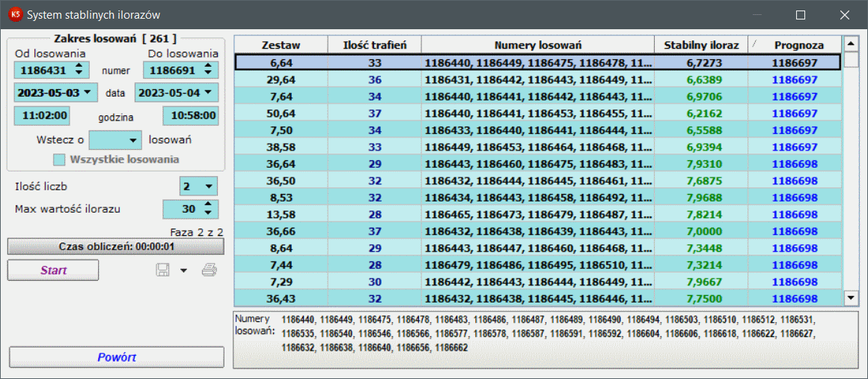
Task: Select the row with Zestaw 36,66
Action: pyautogui.click(x=538, y=231)
